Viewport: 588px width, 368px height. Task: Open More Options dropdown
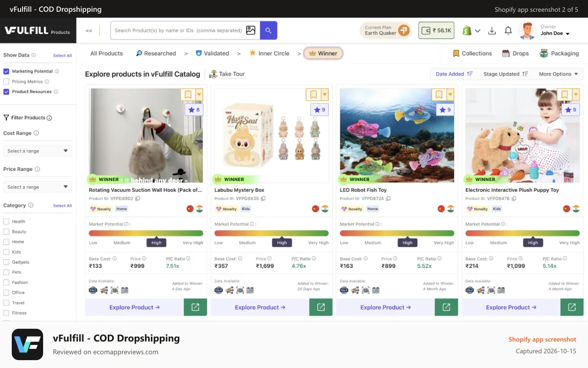[x=558, y=74]
